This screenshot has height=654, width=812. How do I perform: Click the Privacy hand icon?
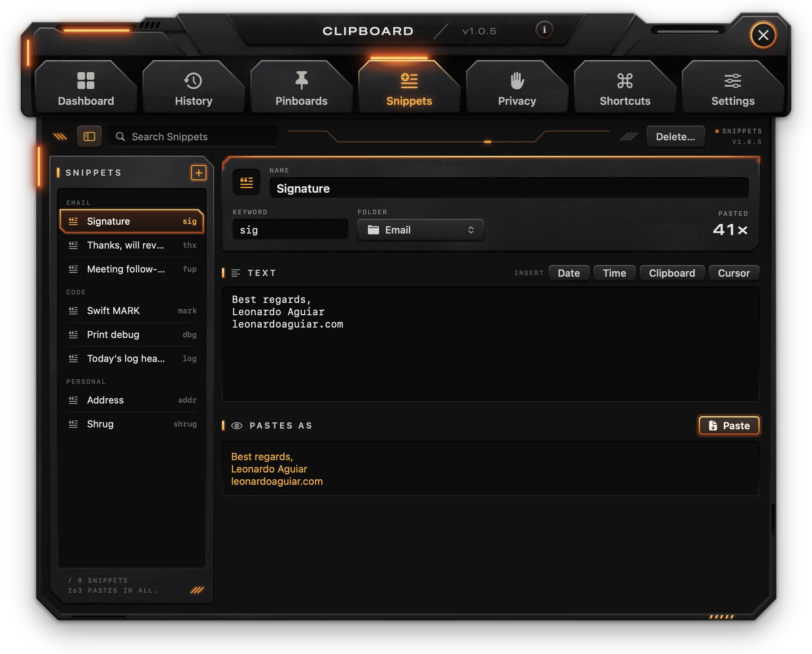coord(517,81)
